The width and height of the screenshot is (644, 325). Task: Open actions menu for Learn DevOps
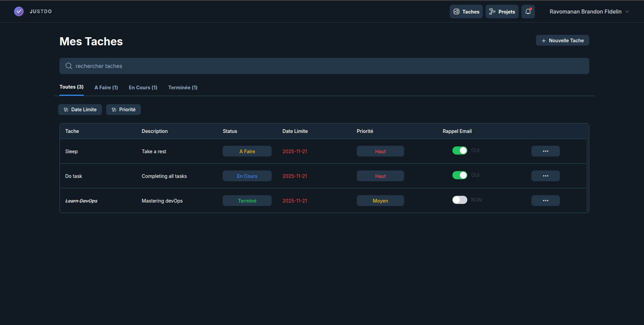pos(545,201)
